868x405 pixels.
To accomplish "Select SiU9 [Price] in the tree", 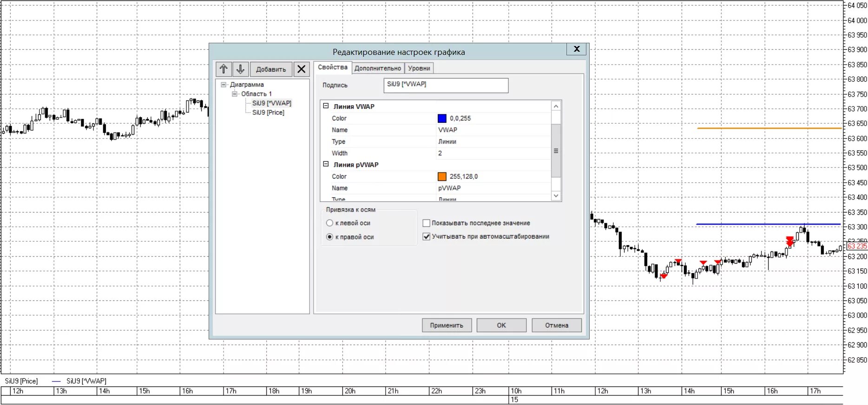I will 268,113.
